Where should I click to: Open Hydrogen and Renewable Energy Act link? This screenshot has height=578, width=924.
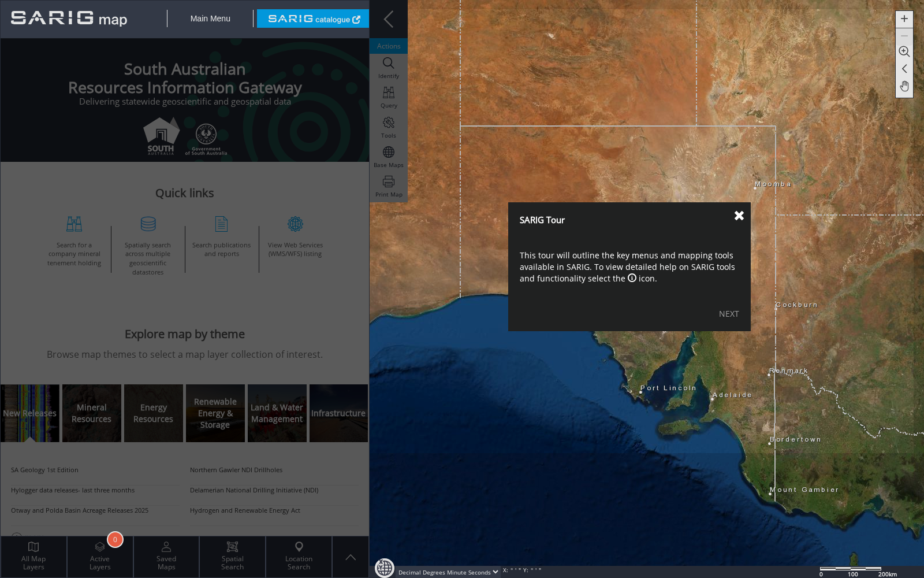245,510
